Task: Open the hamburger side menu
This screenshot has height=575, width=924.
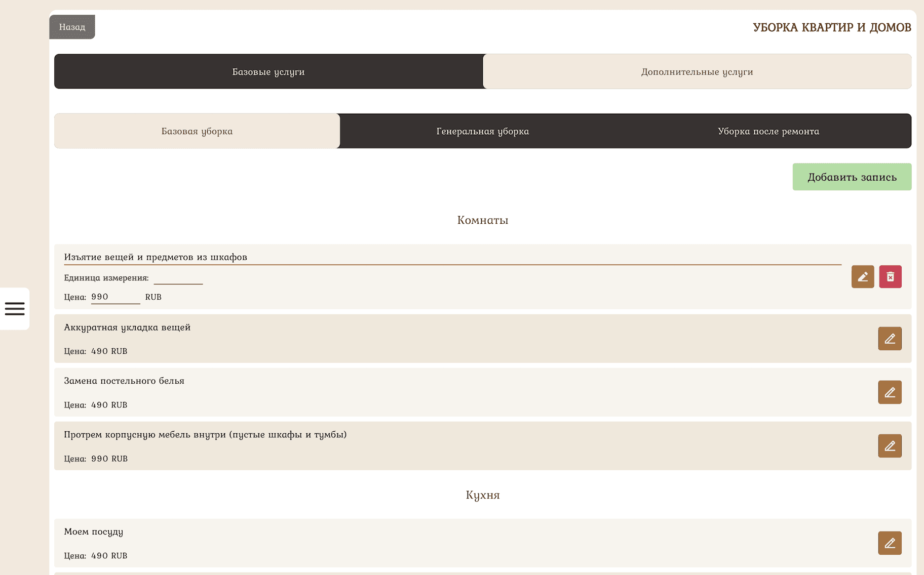Action: pos(15,308)
